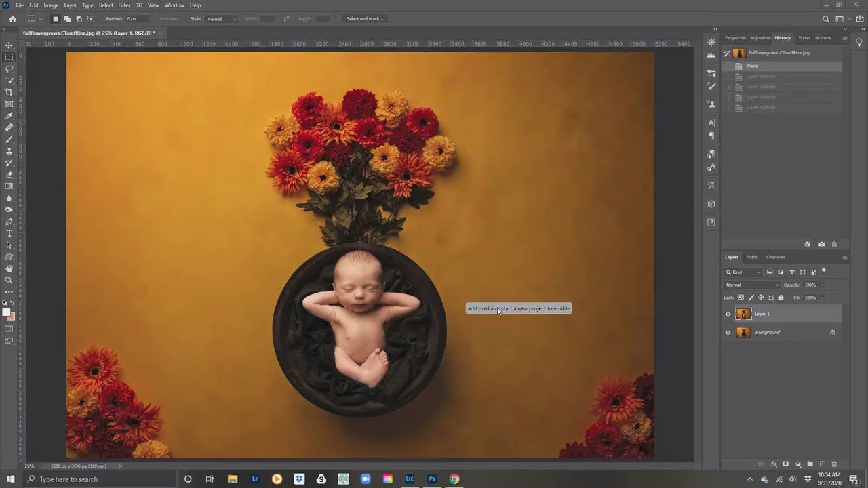This screenshot has width=868, height=488.
Task: Pick the Brush tool
Action: pos(9,140)
